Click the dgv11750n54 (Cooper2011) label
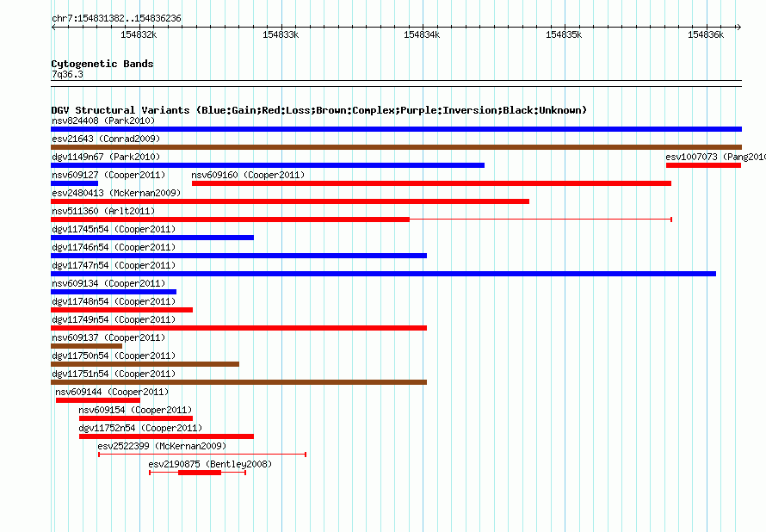This screenshot has height=532, width=766. point(114,356)
